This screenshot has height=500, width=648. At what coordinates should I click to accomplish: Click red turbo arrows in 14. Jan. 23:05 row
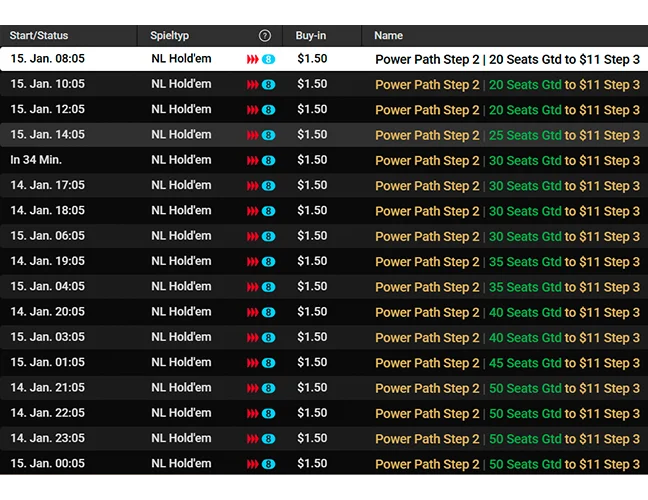click(x=253, y=439)
